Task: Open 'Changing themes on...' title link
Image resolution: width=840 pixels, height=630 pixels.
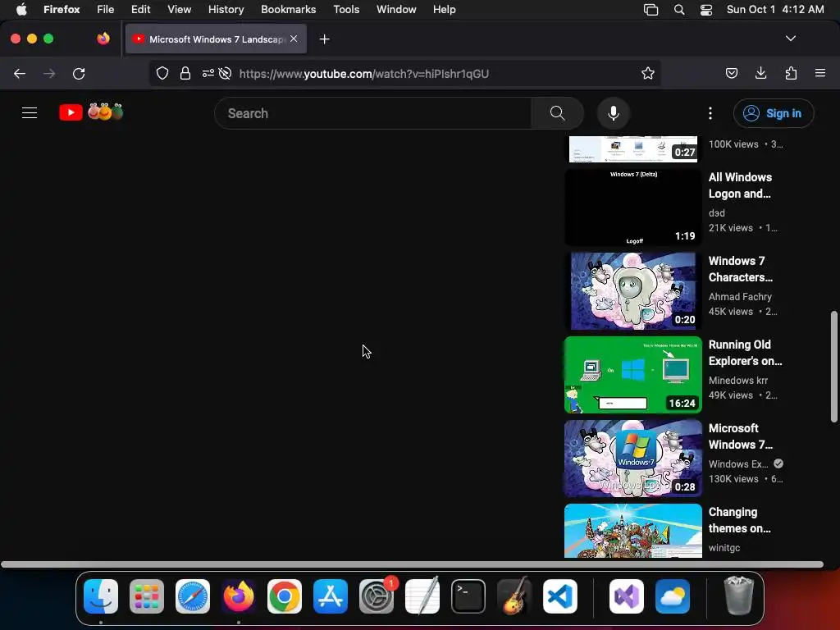Action: point(739,519)
